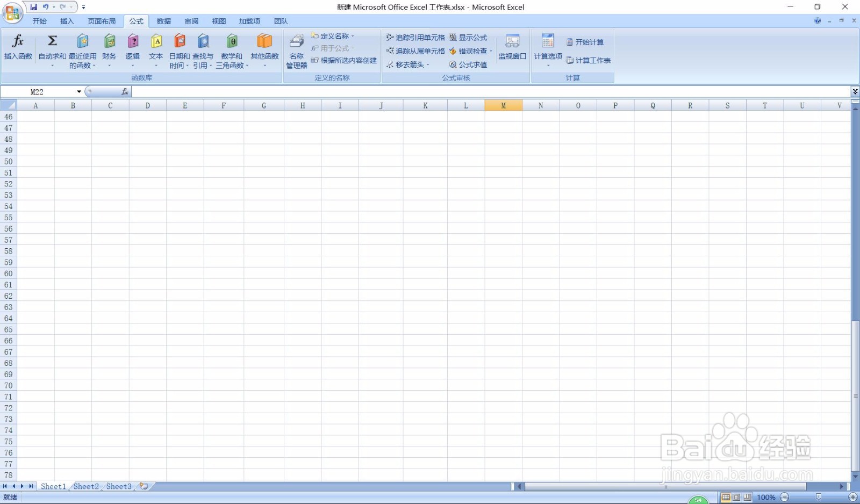This screenshot has height=504, width=860.
Task: Click the vertical scrollbar thumb
Action: click(855, 395)
